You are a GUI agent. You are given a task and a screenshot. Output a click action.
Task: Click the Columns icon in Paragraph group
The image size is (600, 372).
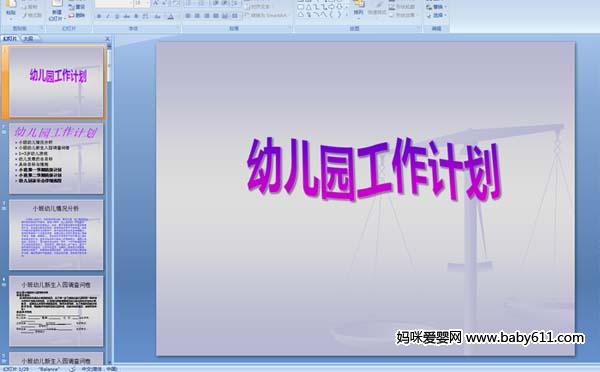pyautogui.click(x=235, y=16)
